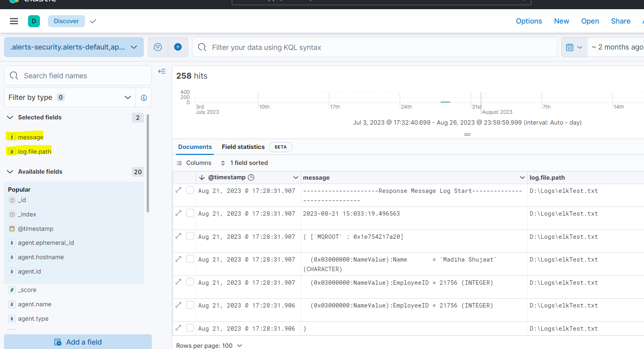
Task: Click the chart resize handle below histogram
Action: pos(467,135)
